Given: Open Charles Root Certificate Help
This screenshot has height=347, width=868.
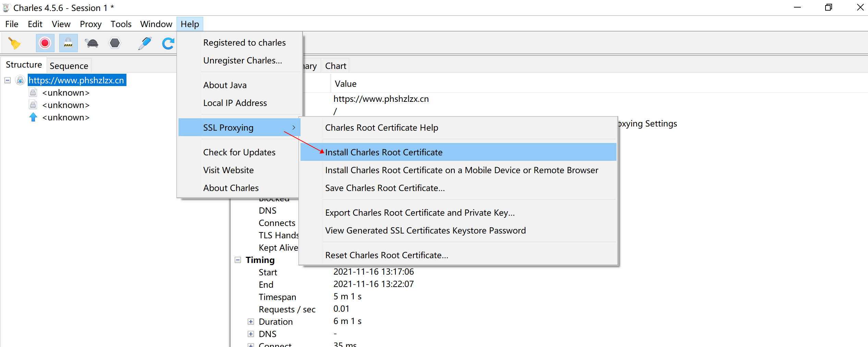Looking at the screenshot, I should click(459, 128).
